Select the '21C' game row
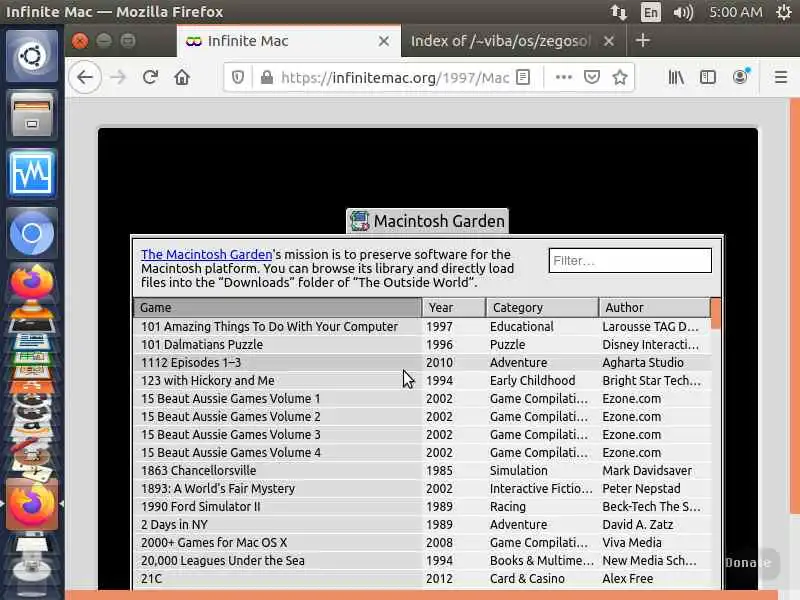The image size is (800, 600). click(x=421, y=579)
